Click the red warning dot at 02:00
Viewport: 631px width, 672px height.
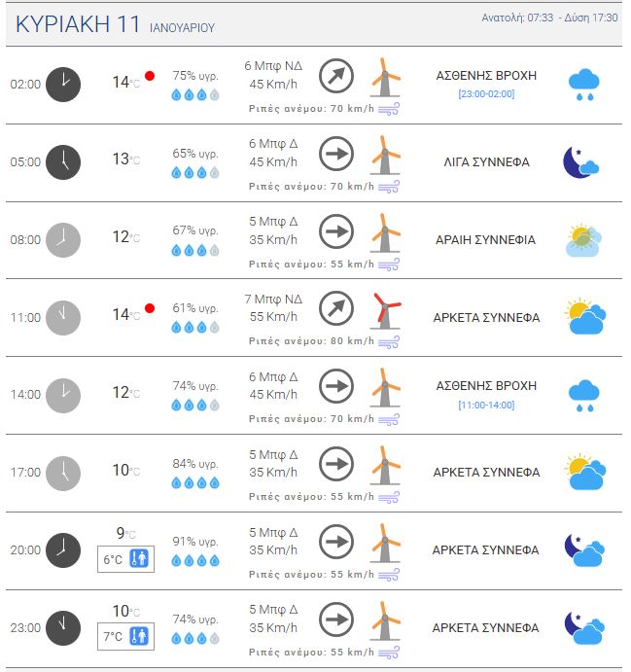coord(150,76)
